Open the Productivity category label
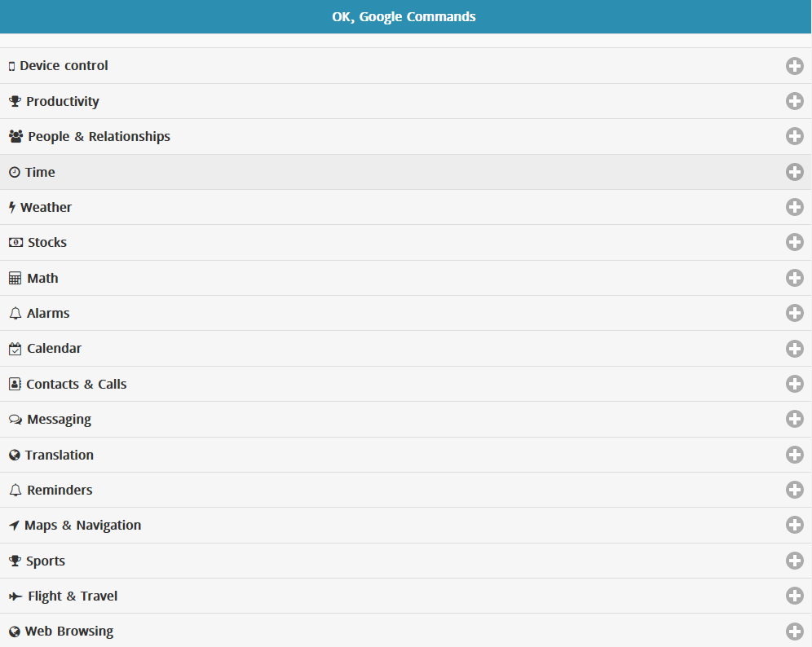The width and height of the screenshot is (812, 647). click(x=63, y=101)
